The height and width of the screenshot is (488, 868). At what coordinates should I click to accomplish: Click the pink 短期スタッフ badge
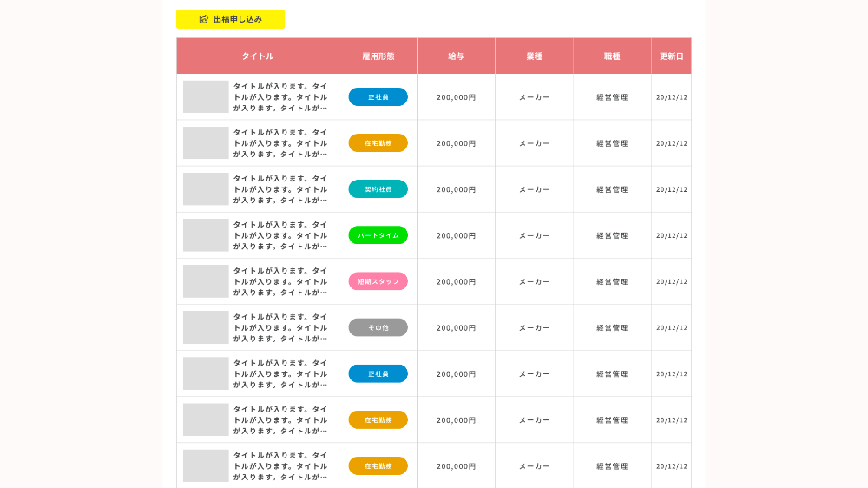click(x=378, y=281)
